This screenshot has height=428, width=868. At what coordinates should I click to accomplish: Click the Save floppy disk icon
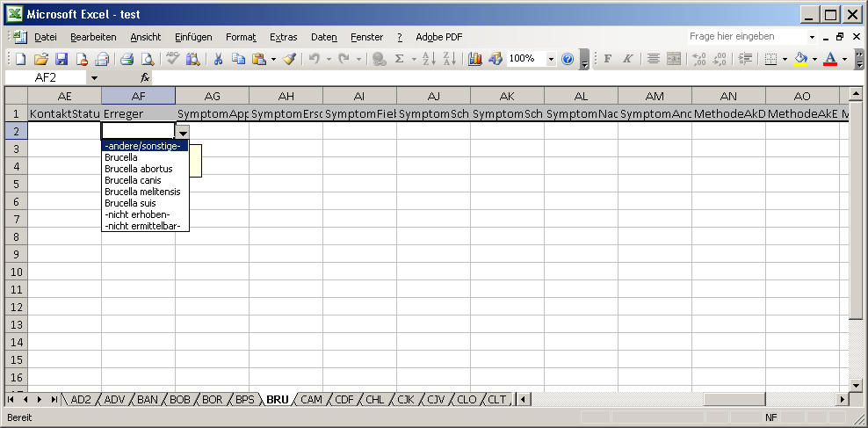[x=61, y=59]
